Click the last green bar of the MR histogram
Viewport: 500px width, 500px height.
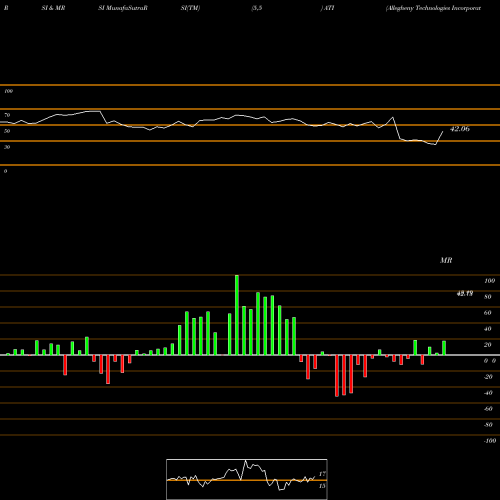point(444,348)
